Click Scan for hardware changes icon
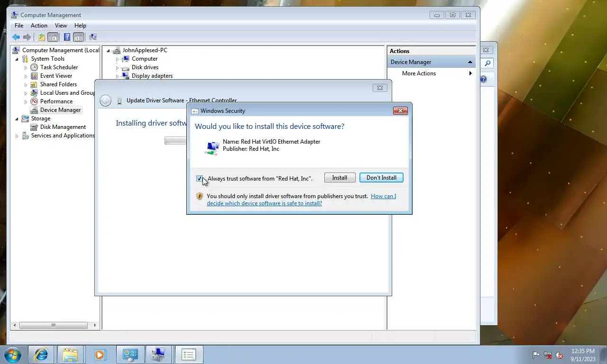The height and width of the screenshot is (364, 607). point(93,37)
